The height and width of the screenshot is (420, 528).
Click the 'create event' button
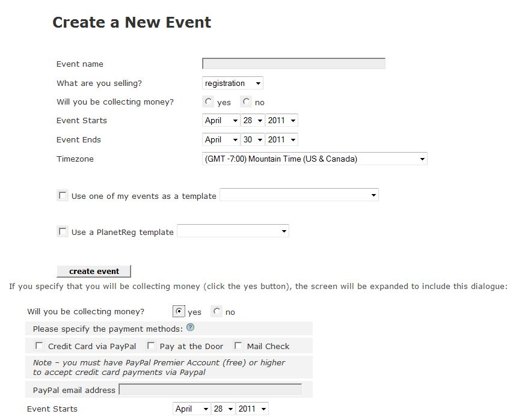click(x=93, y=271)
